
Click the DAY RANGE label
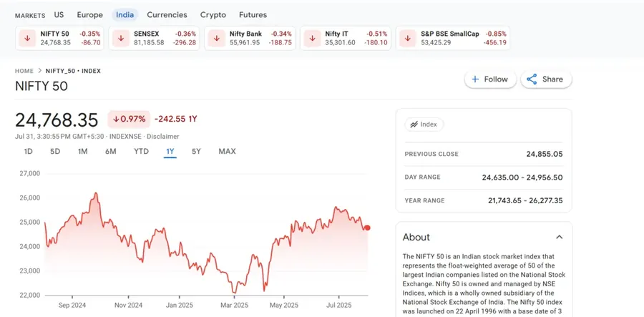[x=422, y=177]
